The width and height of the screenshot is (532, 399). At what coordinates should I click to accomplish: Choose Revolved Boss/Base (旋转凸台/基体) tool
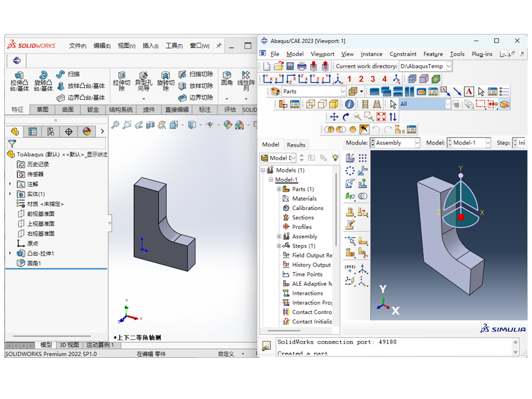click(43, 81)
